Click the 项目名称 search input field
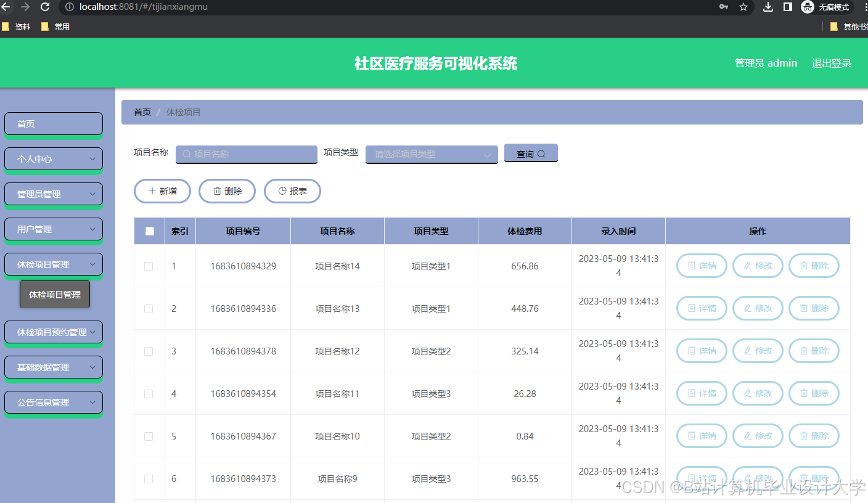This screenshot has width=868, height=503. point(247,154)
